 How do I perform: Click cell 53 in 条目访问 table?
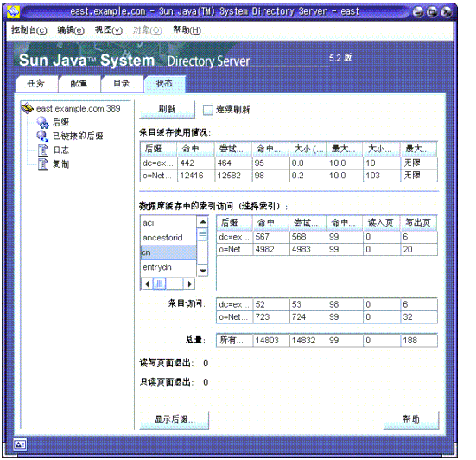[308, 304]
